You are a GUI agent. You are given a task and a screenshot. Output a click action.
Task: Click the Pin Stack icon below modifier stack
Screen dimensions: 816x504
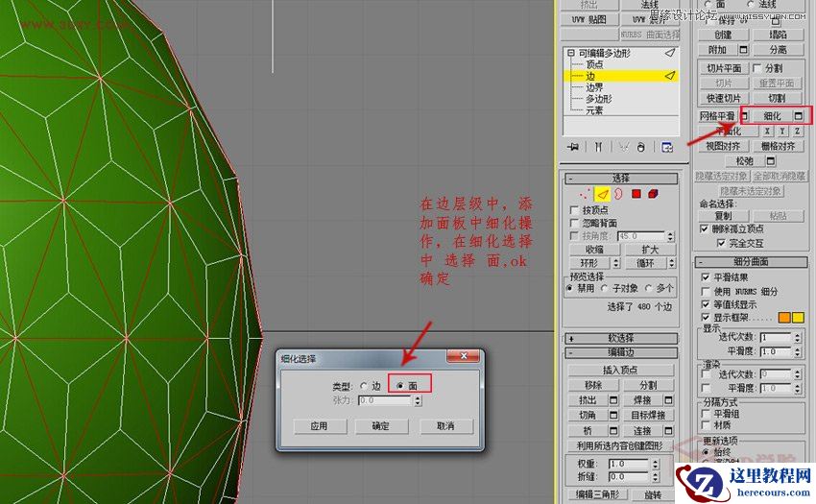pyautogui.click(x=573, y=147)
